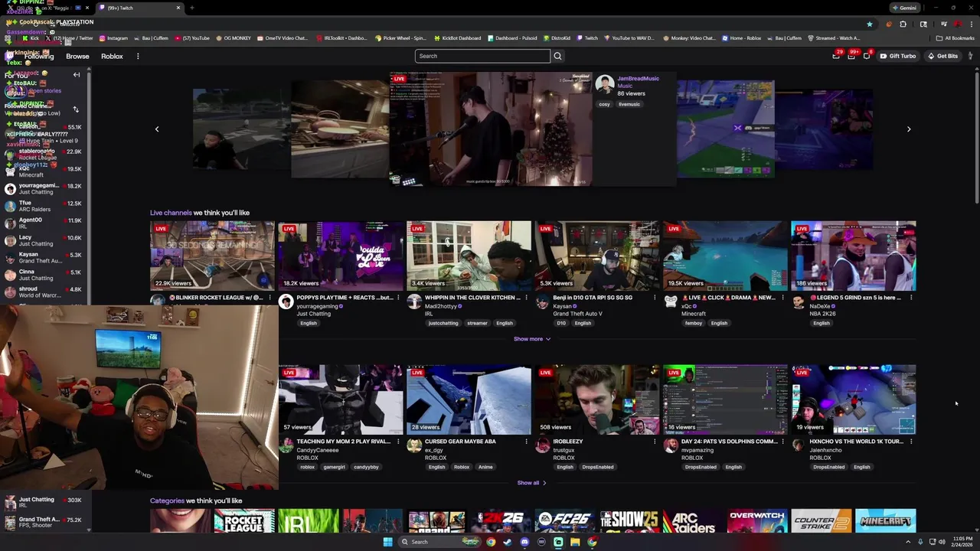Viewport: 980px width, 551px height.
Task: Select the femboy tag under xQc
Action: pyautogui.click(x=693, y=323)
